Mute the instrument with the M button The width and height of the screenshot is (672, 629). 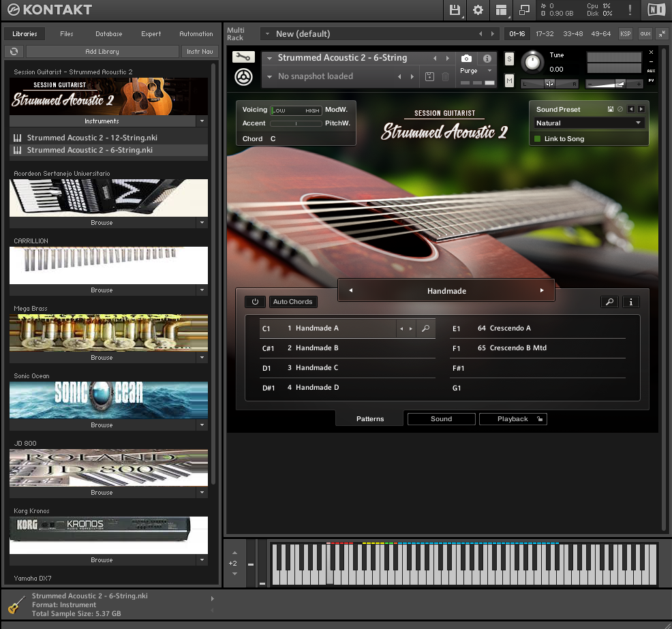(x=509, y=80)
